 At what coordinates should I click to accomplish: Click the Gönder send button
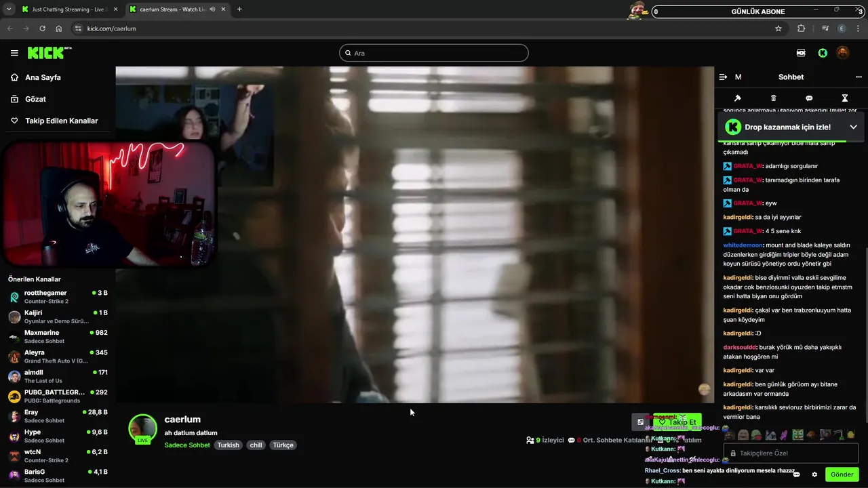(842, 474)
